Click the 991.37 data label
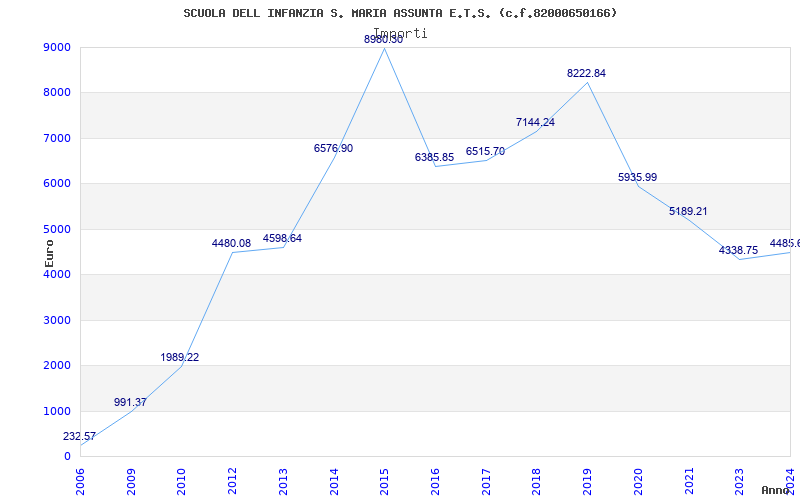Image resolution: width=800 pixels, height=500 pixels. coord(130,403)
